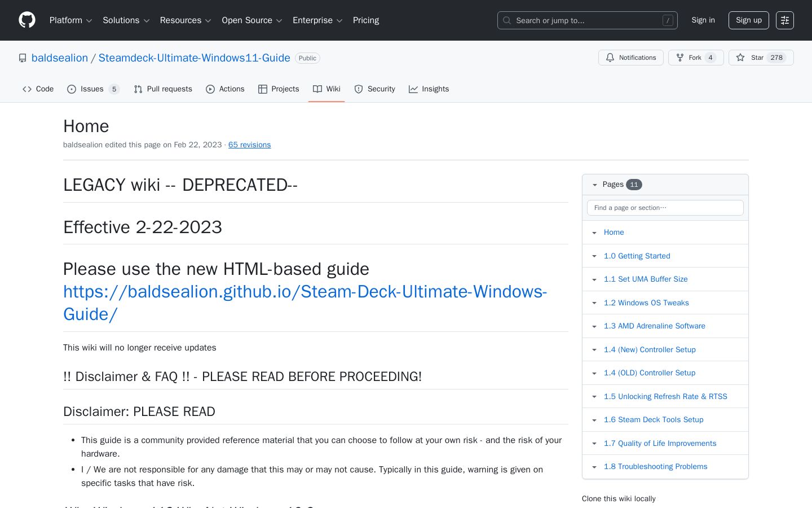812x508 pixels.
Task: Expand 1.3 AMD Adrenaline Software arrow
Action: (594, 326)
